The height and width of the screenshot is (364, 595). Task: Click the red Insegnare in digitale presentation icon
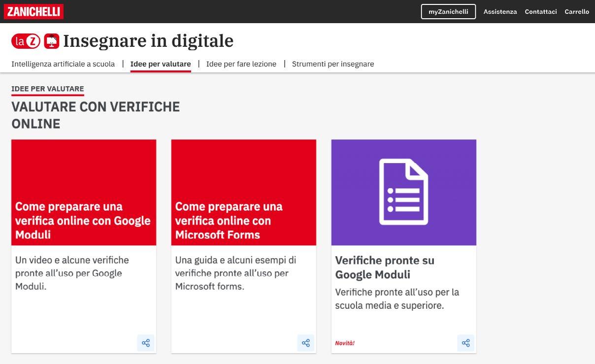[x=52, y=41]
